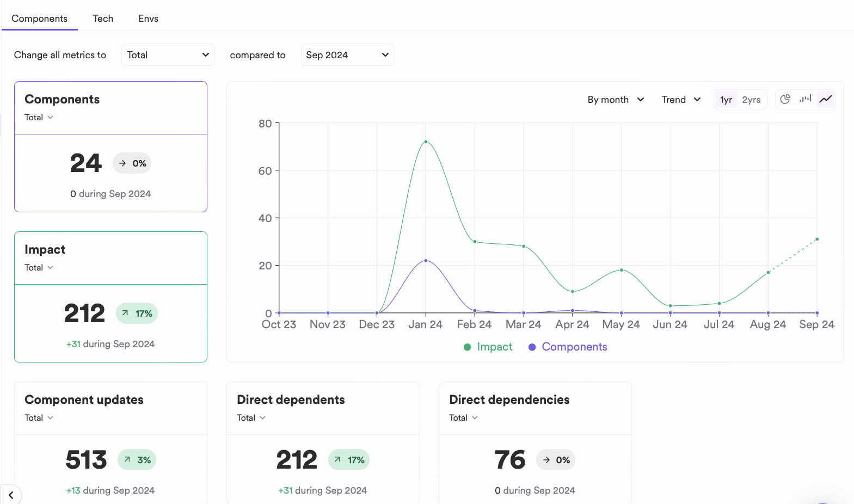Screen dimensions: 854x504
Task: Open the Trend dropdown
Action: pos(681,100)
